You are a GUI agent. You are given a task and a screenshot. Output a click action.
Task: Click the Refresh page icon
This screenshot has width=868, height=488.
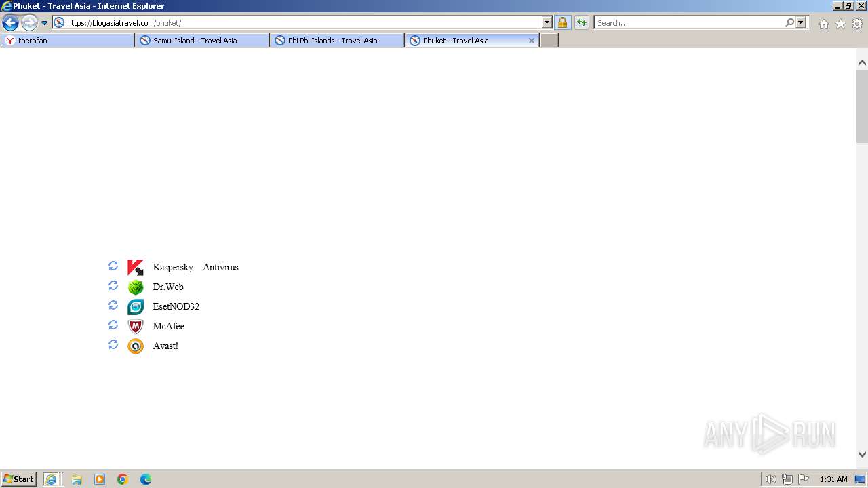pos(582,22)
